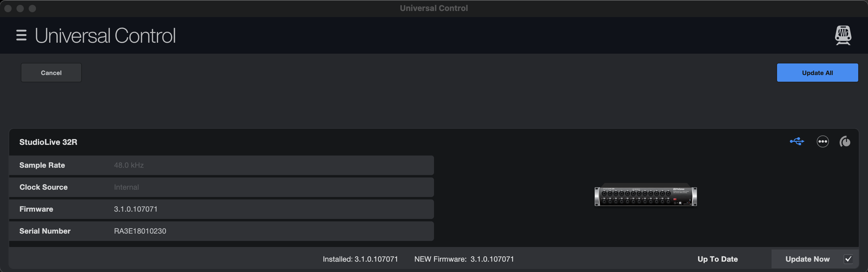The width and height of the screenshot is (868, 272).
Task: Select the StudioLive 32R device name header
Action: [x=48, y=142]
